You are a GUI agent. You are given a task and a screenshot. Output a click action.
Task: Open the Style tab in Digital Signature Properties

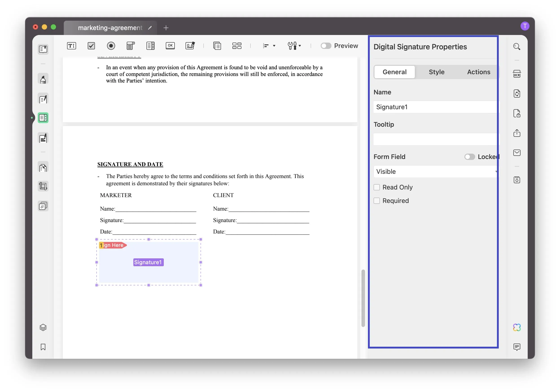436,72
